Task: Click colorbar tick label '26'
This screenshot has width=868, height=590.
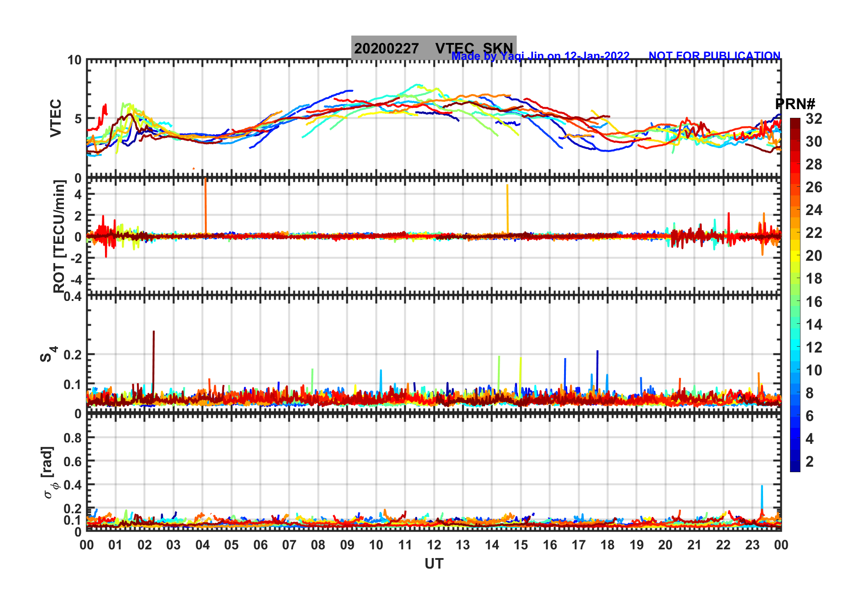Action: pyautogui.click(x=814, y=187)
